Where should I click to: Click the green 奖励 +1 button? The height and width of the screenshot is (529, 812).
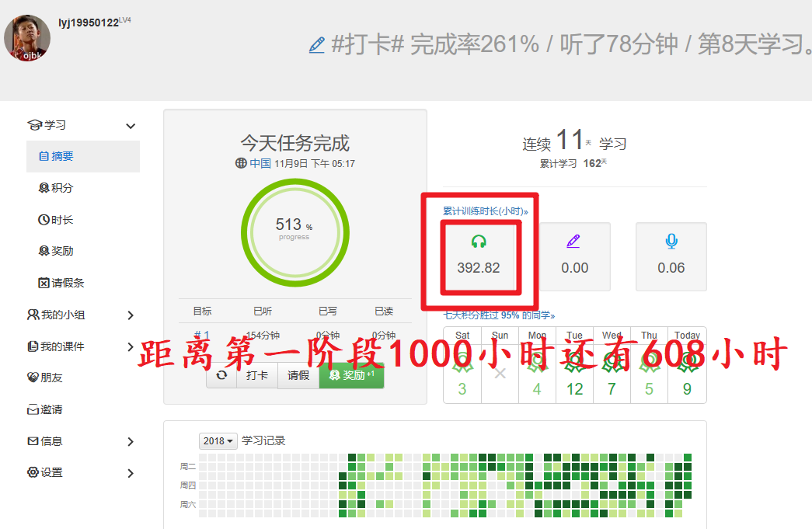[x=352, y=374]
